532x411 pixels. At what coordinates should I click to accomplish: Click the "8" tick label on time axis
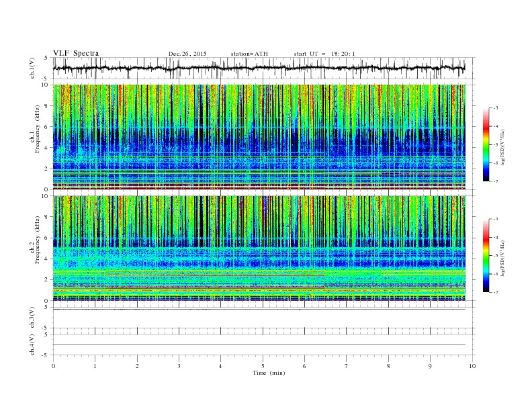coord(388,366)
